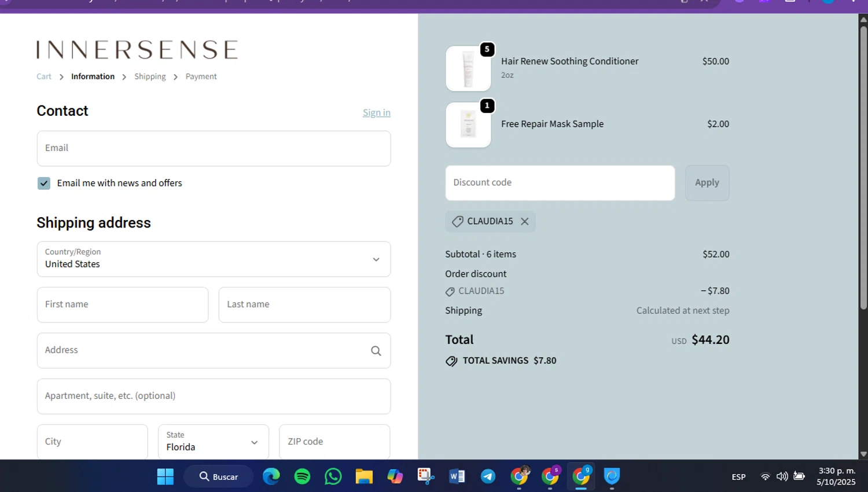Open the State dropdown showing Florida
The image size is (868, 492).
click(x=214, y=442)
